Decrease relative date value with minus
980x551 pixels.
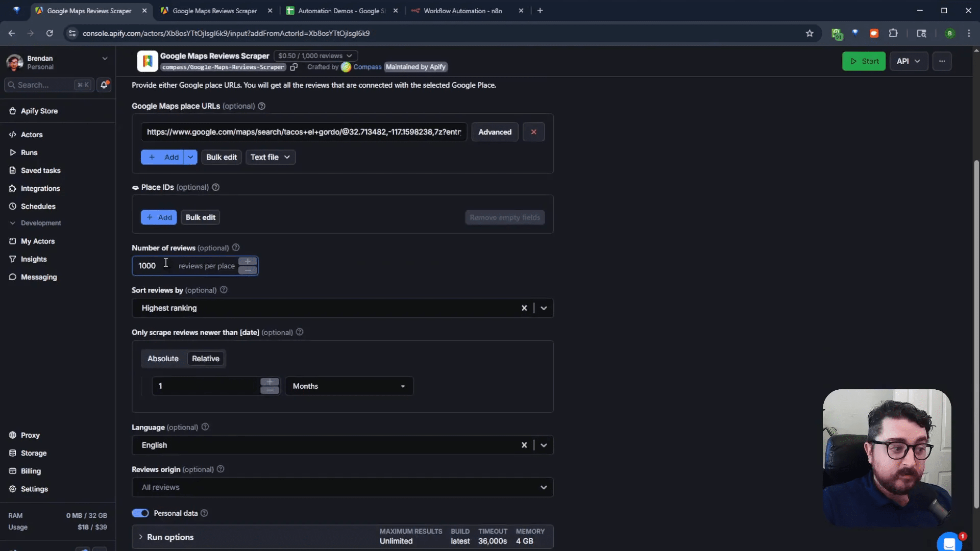269,391
